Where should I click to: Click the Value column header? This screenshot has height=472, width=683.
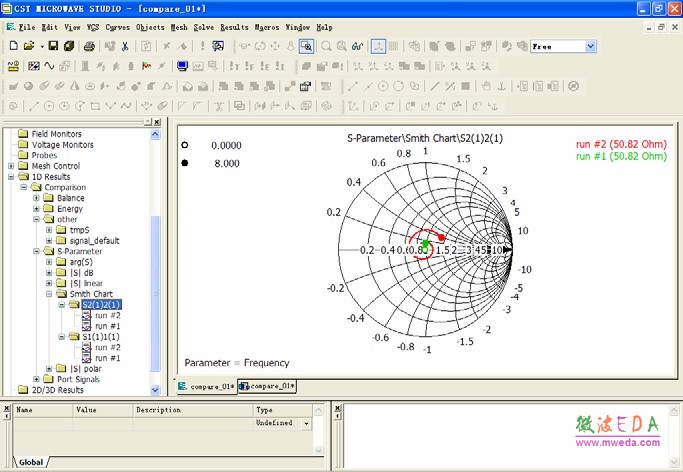pos(103,410)
